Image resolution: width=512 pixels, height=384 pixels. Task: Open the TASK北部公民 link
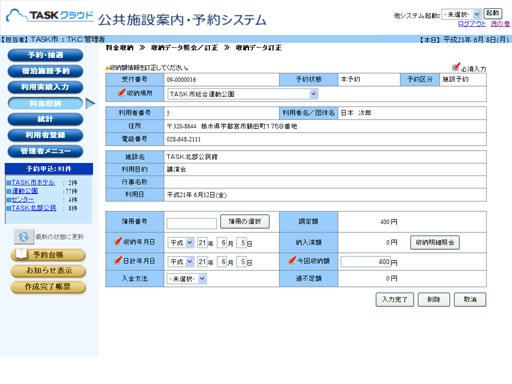34,208
